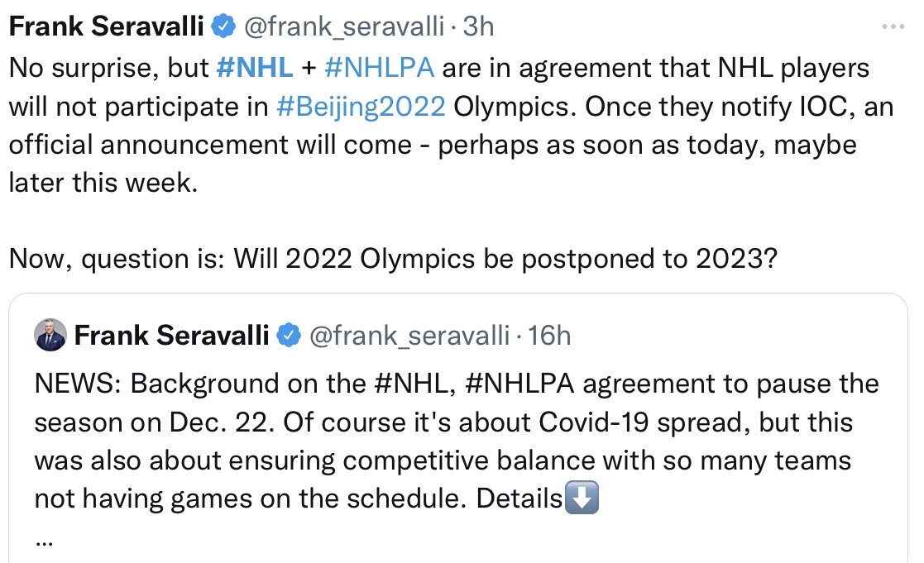Open quoted tweet starting with NEWS: Background

[x=458, y=427]
